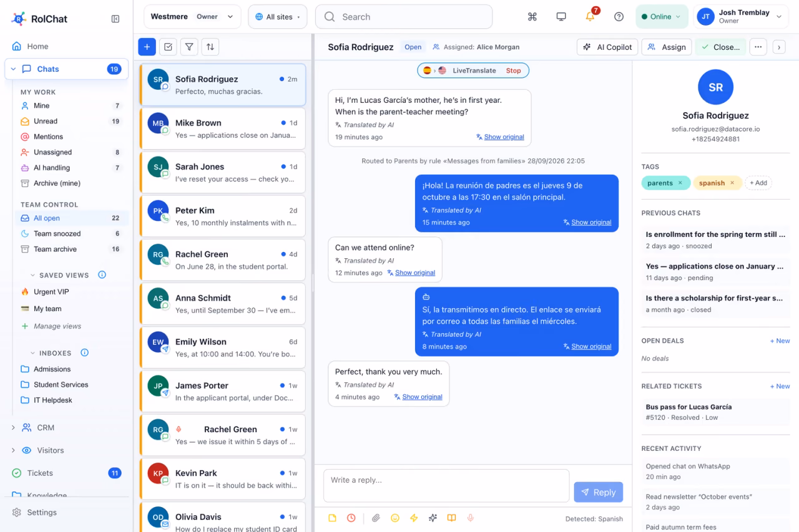Show original for 'Can we attend online?'
This screenshot has width=799, height=532.
point(415,273)
